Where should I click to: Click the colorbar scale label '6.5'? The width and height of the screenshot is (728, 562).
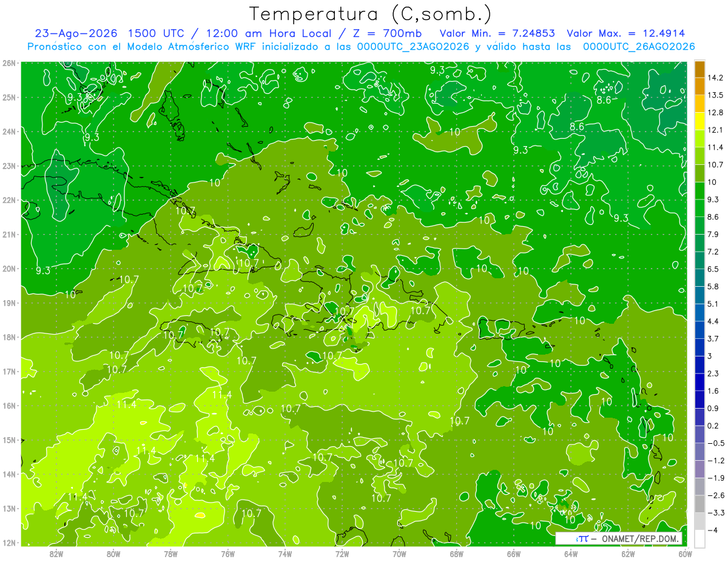point(713,269)
